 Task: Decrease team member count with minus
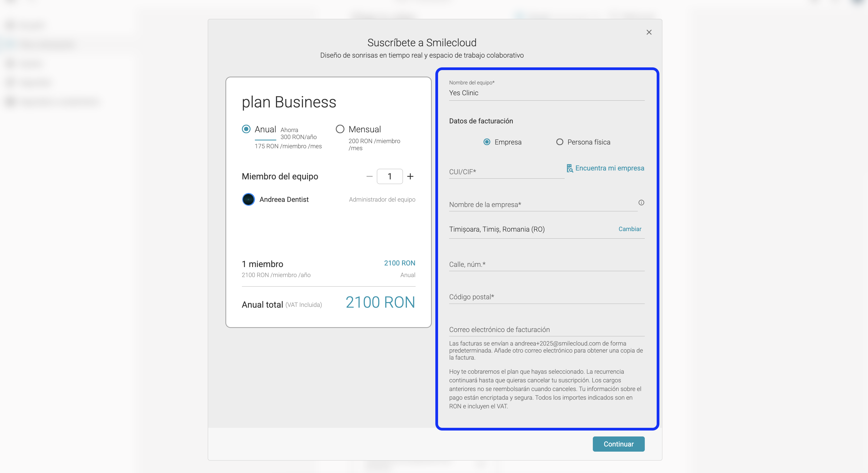pos(369,176)
